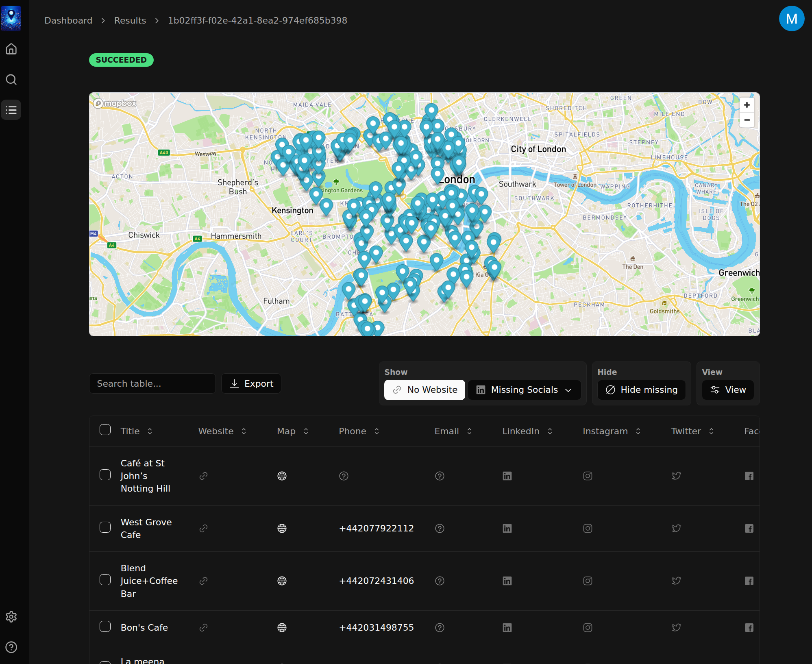Open the Missing Socials dropdown

coord(524,390)
